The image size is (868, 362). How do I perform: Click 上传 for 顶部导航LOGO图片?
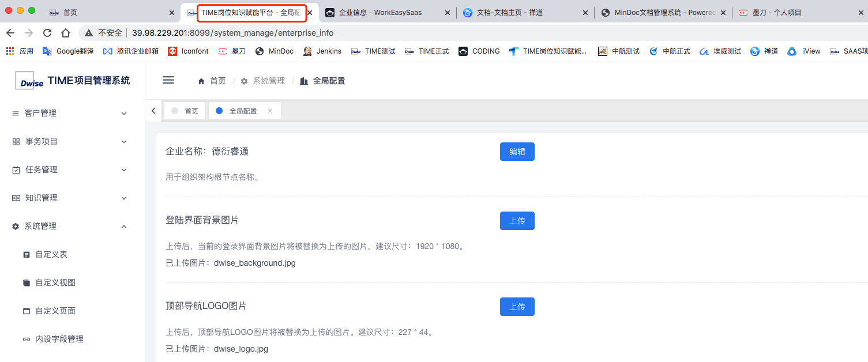(x=517, y=307)
